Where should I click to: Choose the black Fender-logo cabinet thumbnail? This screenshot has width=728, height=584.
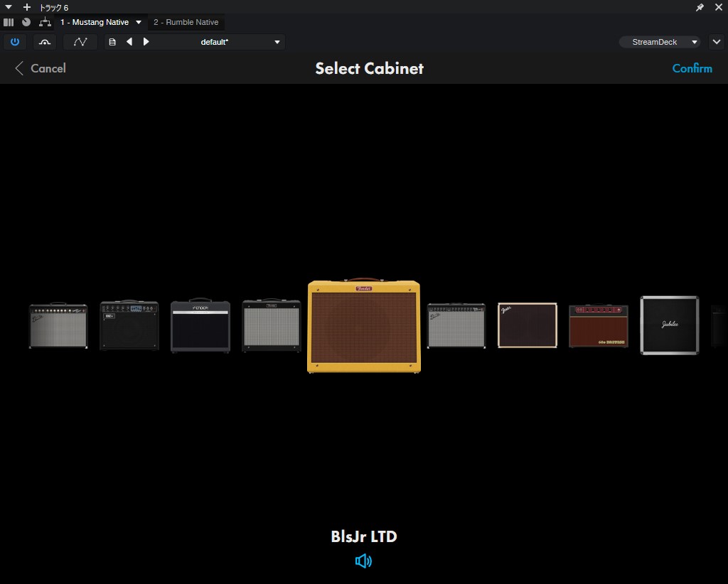pyautogui.click(x=200, y=326)
